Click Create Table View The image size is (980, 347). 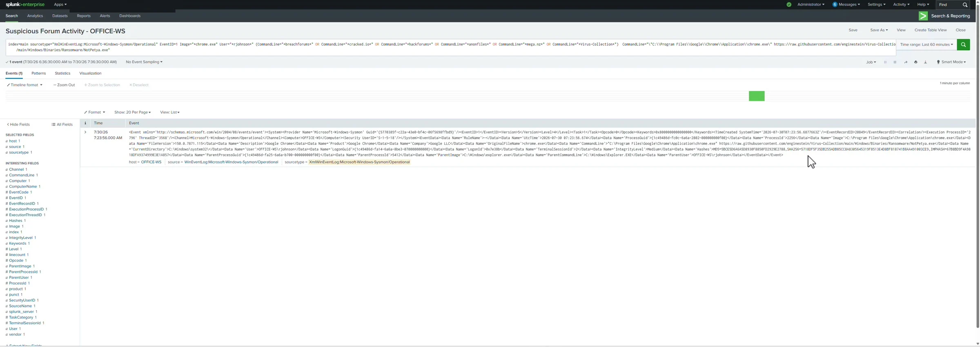[931, 30]
